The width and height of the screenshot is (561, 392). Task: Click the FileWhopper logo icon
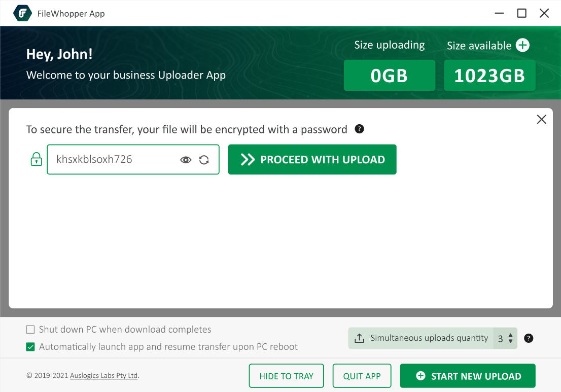point(22,14)
